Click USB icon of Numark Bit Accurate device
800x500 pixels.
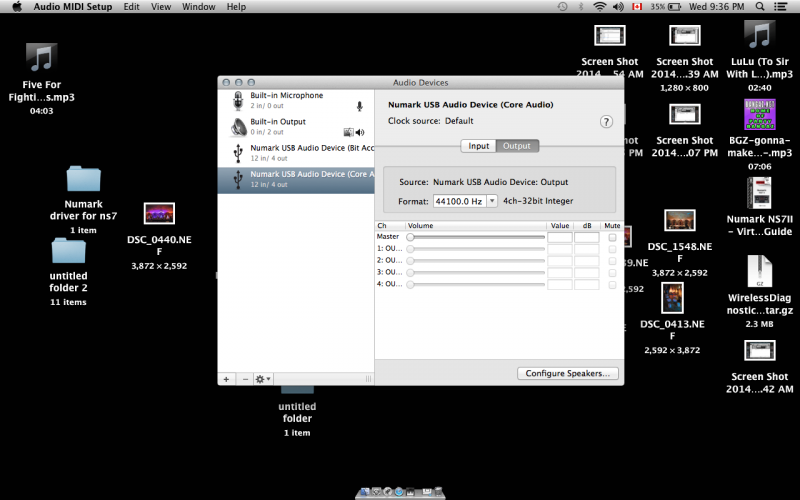238,153
